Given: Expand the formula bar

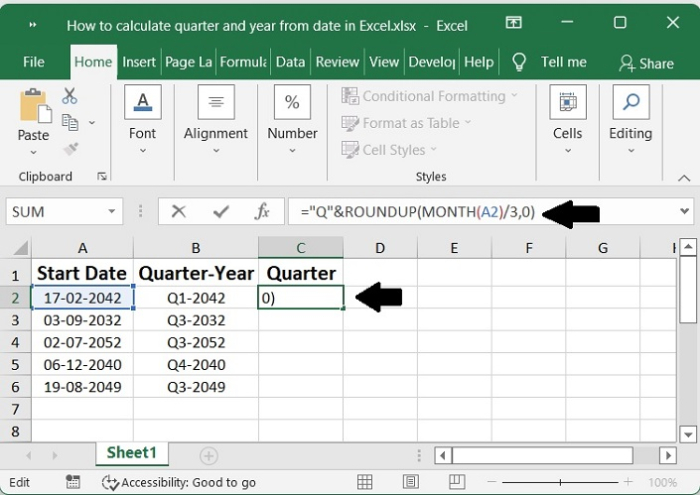Looking at the screenshot, I should tap(684, 211).
